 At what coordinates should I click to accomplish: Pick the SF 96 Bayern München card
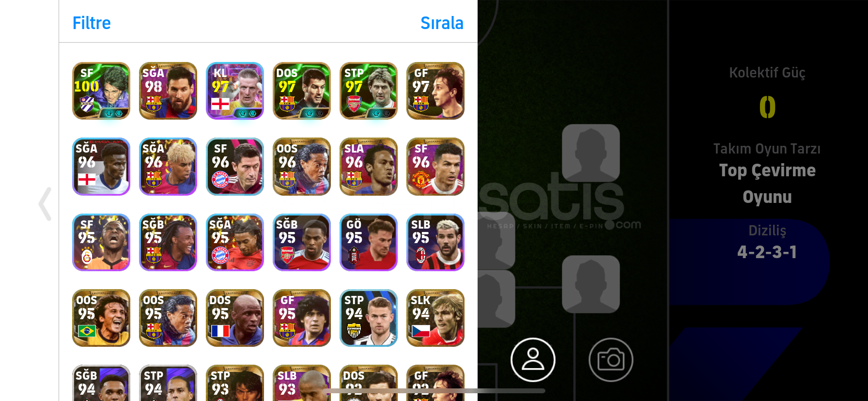click(235, 167)
